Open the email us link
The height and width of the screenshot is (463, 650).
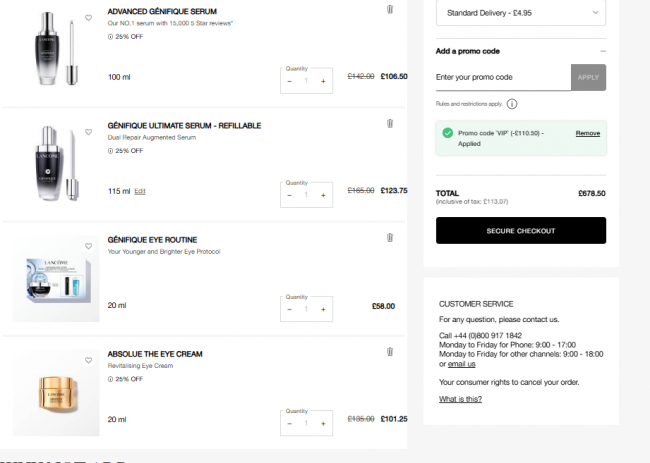461,364
